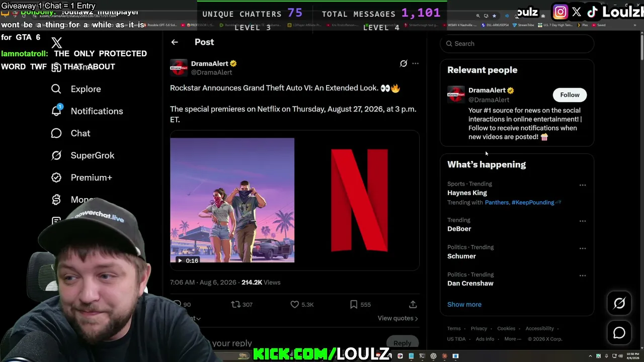This screenshot has width=644, height=362.
Task: Open the Ads info footer link
Action: tap(485, 339)
